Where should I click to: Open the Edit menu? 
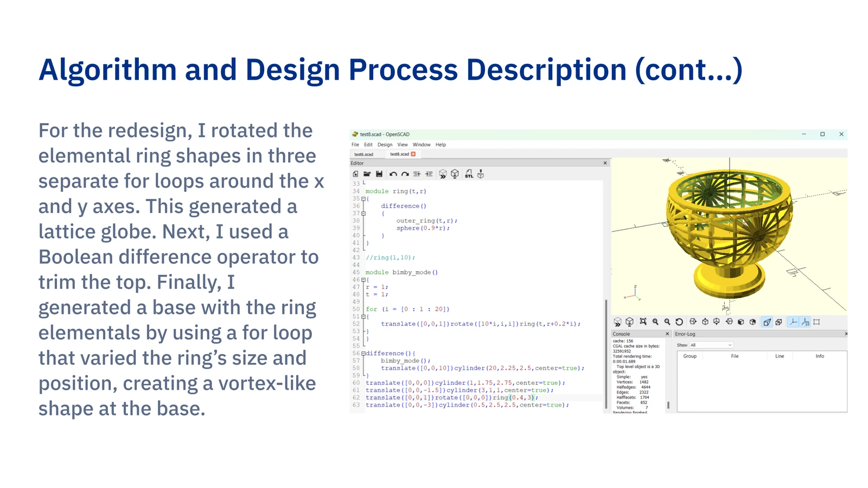368,145
